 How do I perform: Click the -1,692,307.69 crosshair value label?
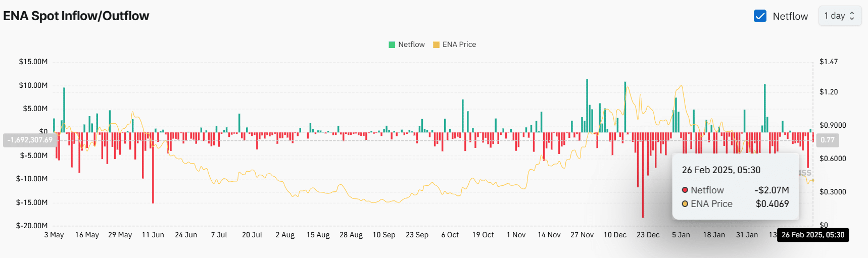[x=30, y=140]
